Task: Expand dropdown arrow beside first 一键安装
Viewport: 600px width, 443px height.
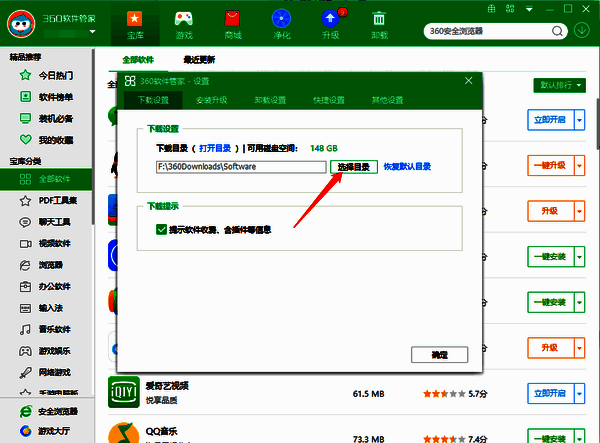Action: pyautogui.click(x=580, y=257)
